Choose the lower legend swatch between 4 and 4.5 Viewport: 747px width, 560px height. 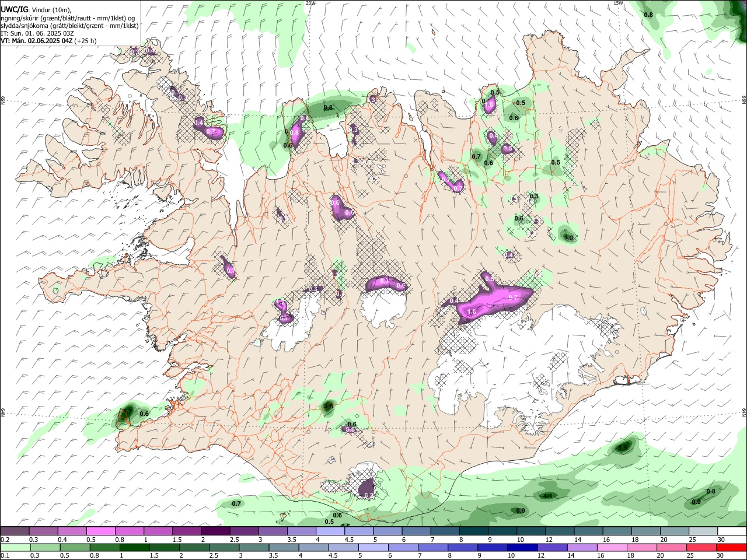[313, 547]
